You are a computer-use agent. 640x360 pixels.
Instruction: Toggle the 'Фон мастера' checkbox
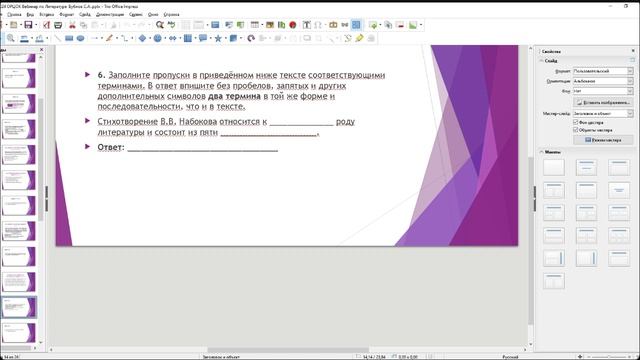click(x=576, y=122)
